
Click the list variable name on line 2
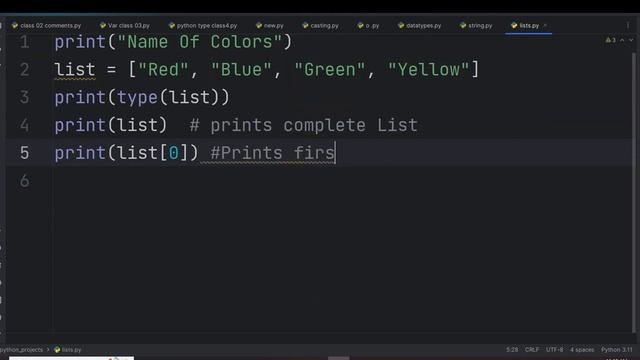[75, 70]
